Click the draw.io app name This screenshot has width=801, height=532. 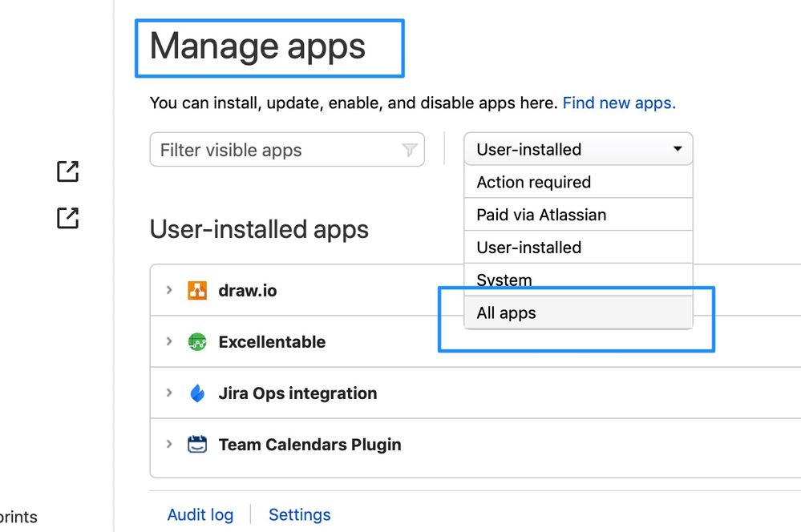248,291
